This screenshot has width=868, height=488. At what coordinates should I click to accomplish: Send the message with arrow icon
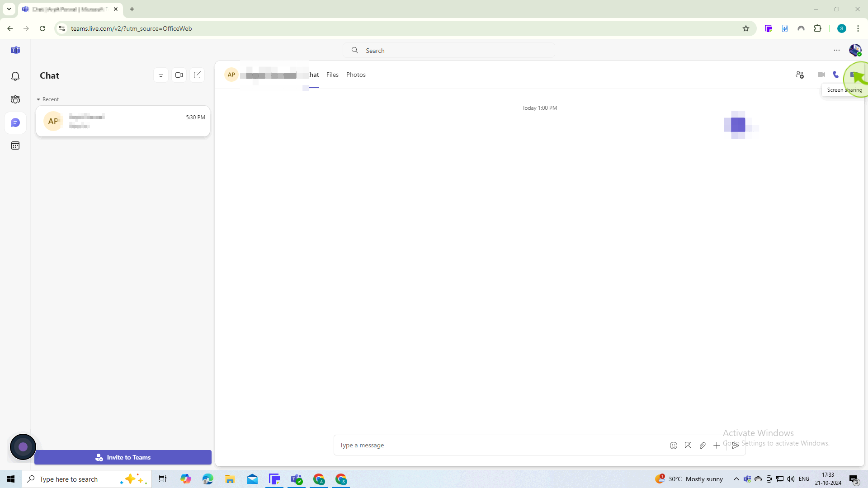coord(736,446)
